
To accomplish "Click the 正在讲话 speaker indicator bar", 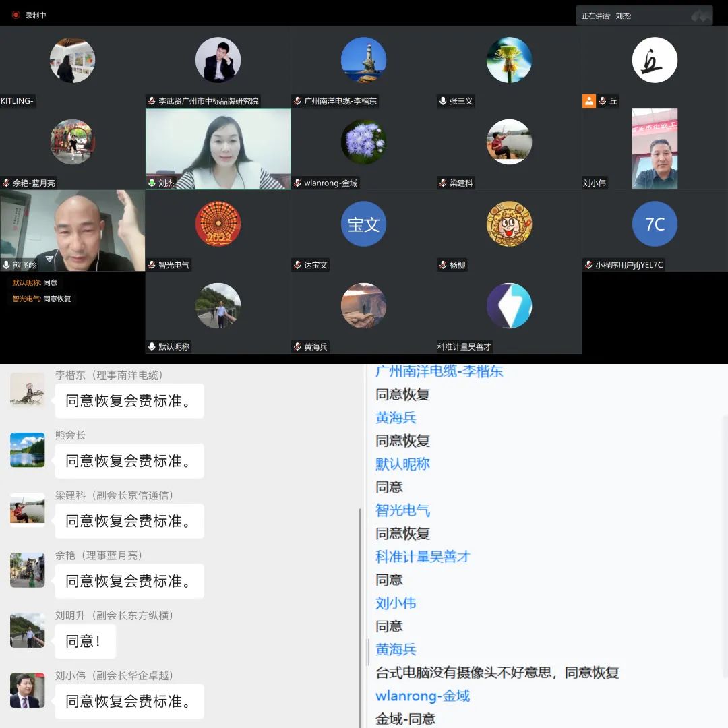I will (x=644, y=16).
